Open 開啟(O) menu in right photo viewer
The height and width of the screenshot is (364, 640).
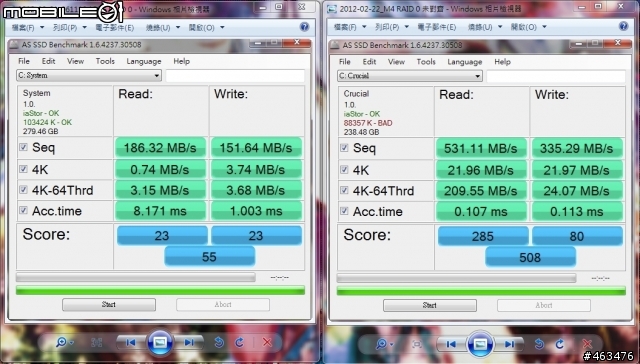[x=528, y=27]
